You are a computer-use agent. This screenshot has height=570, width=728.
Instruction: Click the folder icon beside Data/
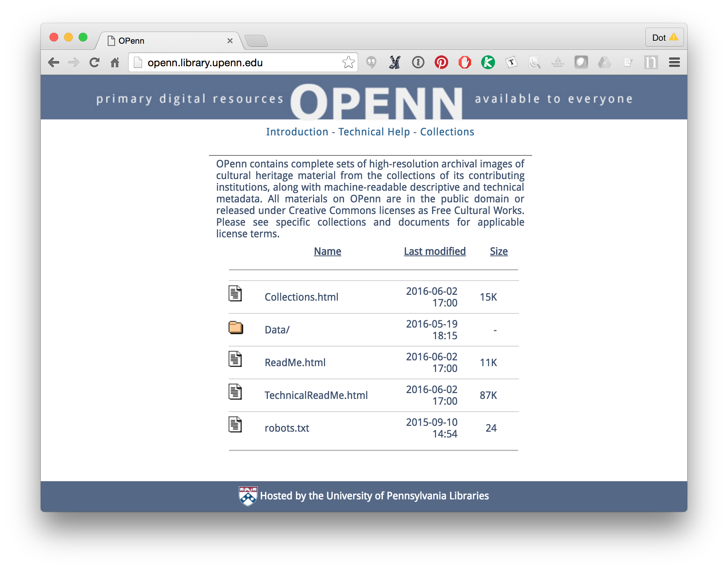236,328
